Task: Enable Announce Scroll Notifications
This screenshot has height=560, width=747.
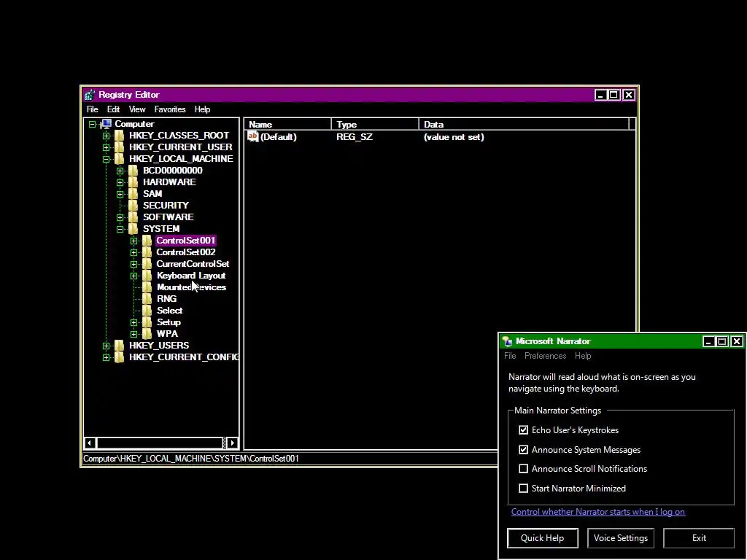Action: (x=524, y=469)
